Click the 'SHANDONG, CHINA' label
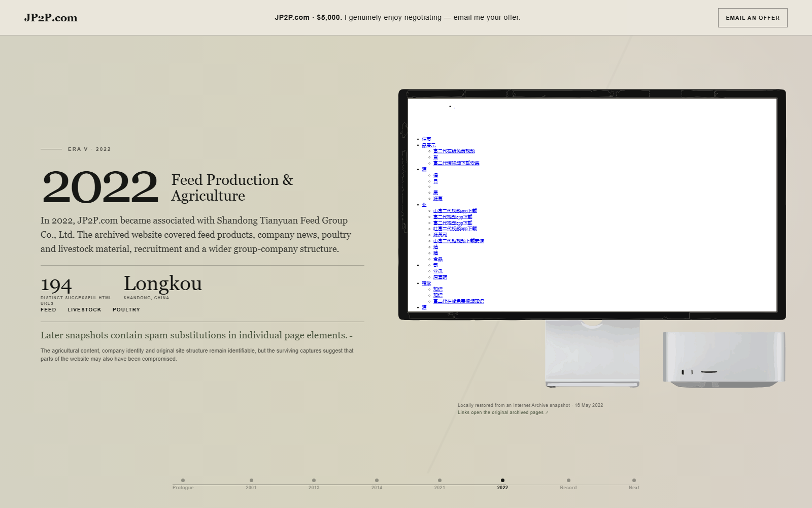This screenshot has width=812, height=508. 146,298
